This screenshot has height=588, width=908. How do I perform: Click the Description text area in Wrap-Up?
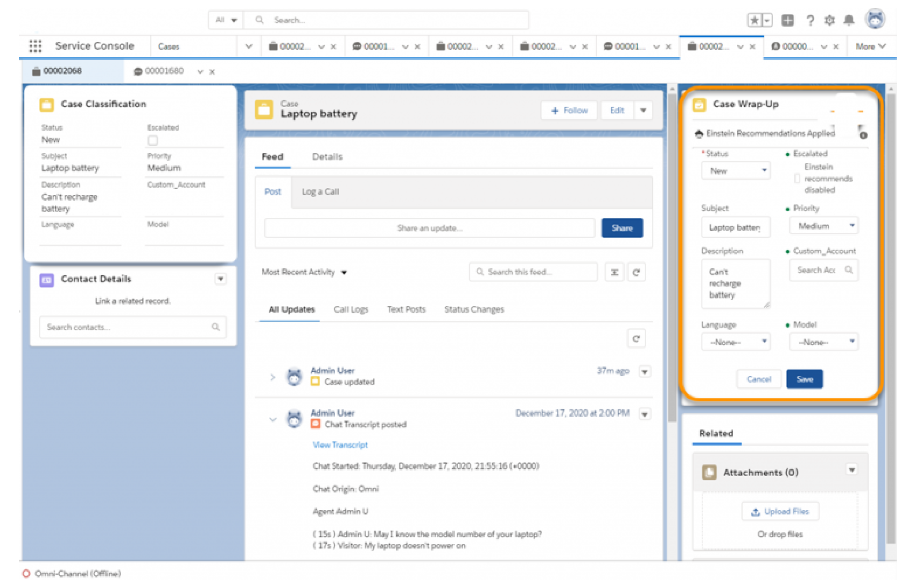pos(735,284)
